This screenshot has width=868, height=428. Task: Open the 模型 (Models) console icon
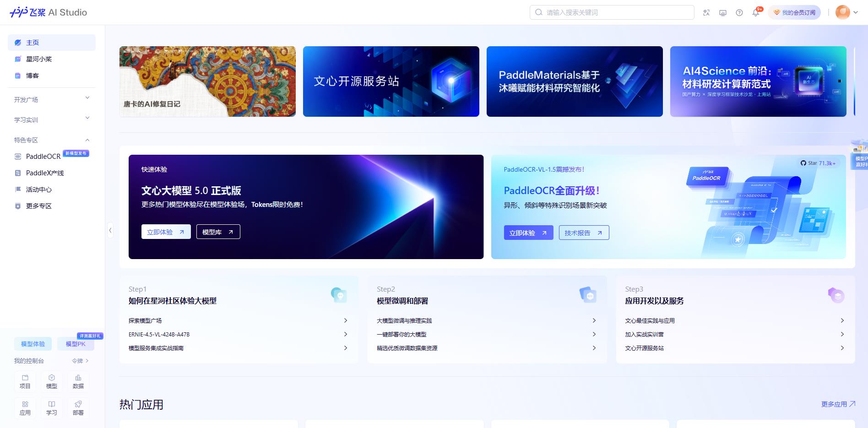(52, 381)
